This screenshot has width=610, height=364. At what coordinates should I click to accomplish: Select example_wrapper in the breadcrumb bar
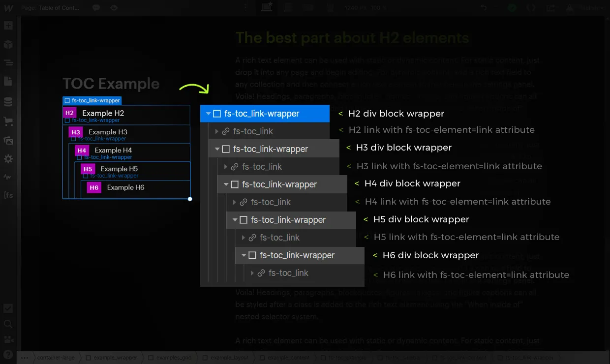pos(112,358)
